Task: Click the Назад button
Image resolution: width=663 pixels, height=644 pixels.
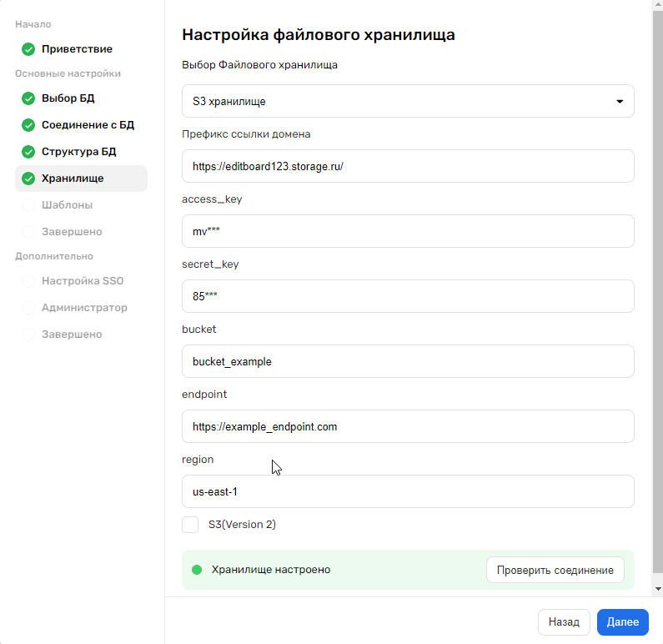Action: coord(564,622)
